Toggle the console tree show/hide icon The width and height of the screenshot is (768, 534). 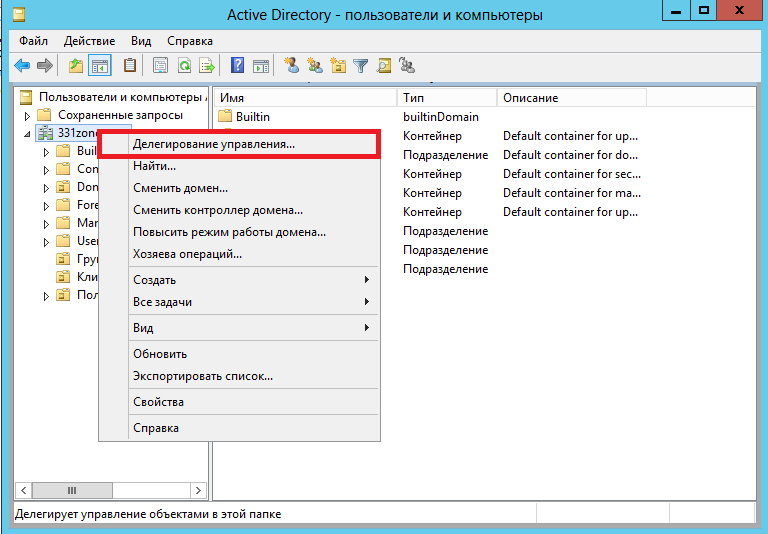click(x=99, y=66)
